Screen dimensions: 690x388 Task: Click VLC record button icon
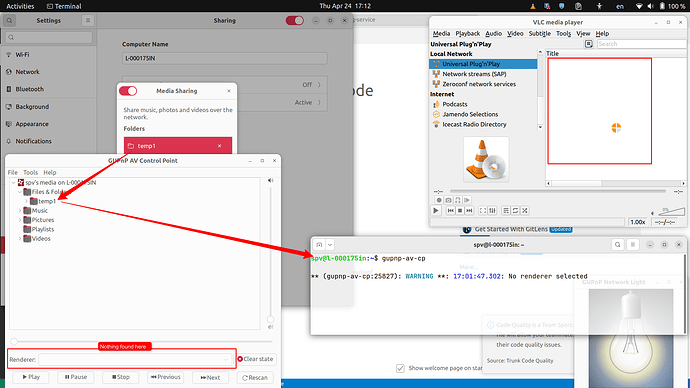click(439, 200)
